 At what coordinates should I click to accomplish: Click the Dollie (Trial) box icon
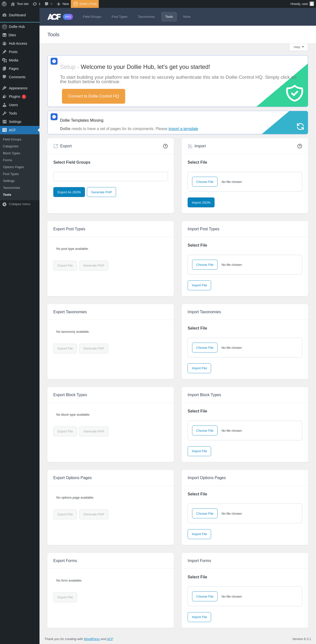click(76, 4)
